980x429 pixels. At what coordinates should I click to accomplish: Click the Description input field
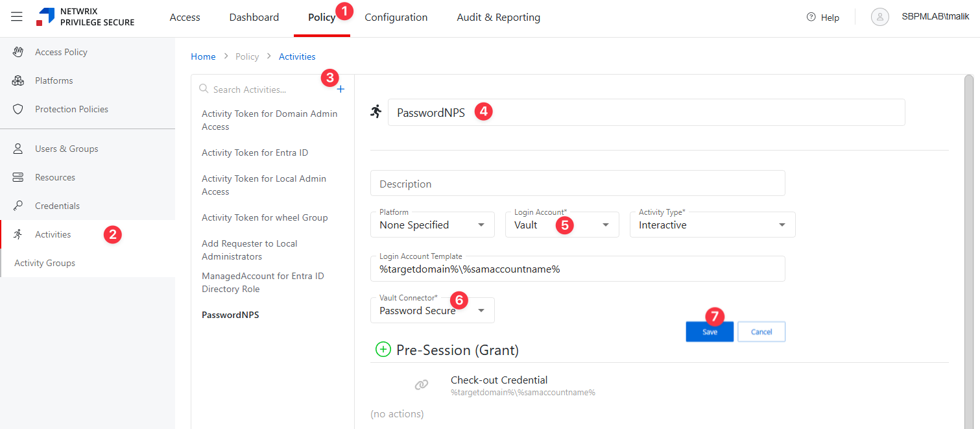point(577,184)
